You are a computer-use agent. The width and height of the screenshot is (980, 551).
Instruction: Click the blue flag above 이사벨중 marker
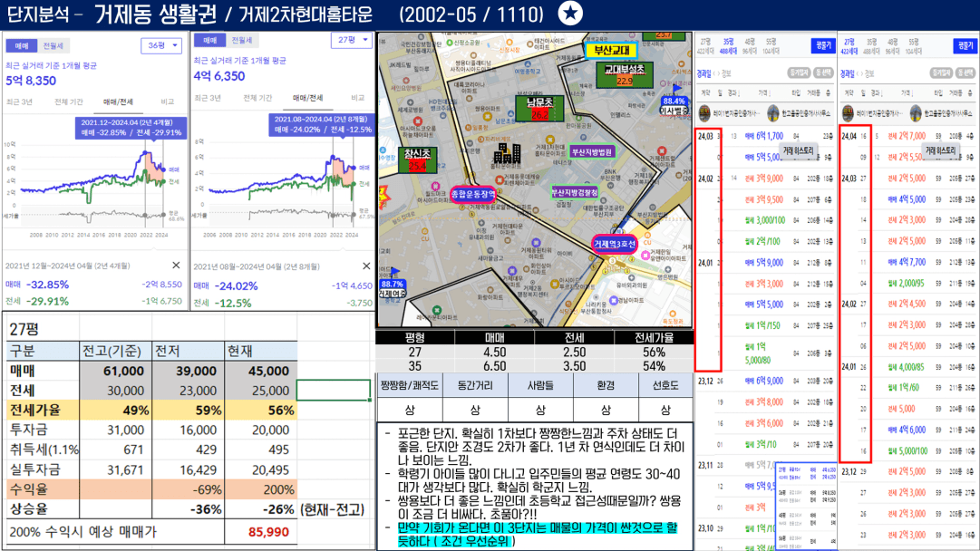[677, 89]
